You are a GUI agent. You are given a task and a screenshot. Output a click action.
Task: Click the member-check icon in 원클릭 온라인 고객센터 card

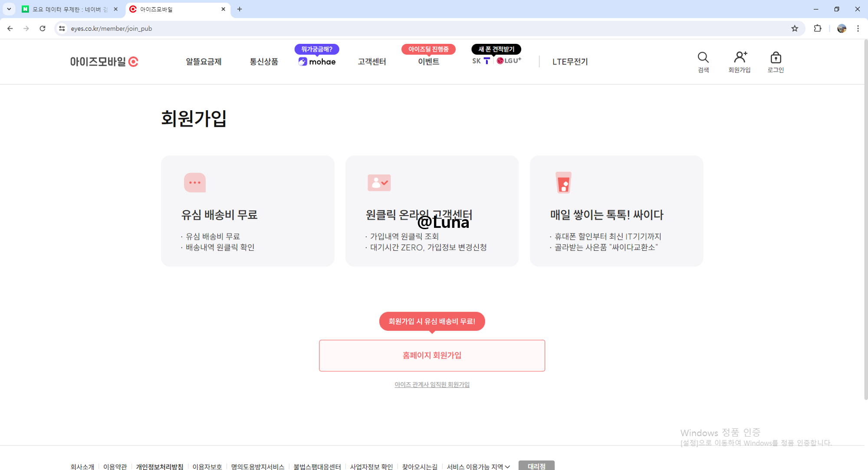point(379,183)
